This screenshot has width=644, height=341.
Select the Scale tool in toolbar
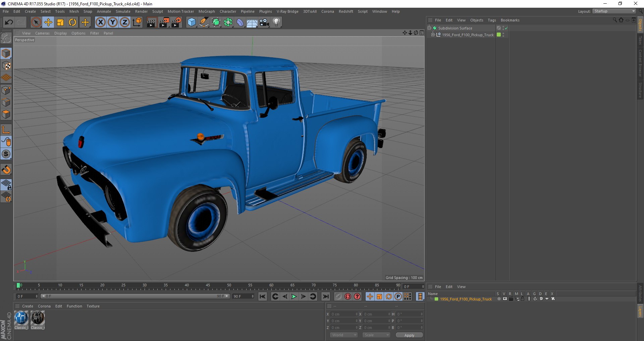[x=60, y=22]
